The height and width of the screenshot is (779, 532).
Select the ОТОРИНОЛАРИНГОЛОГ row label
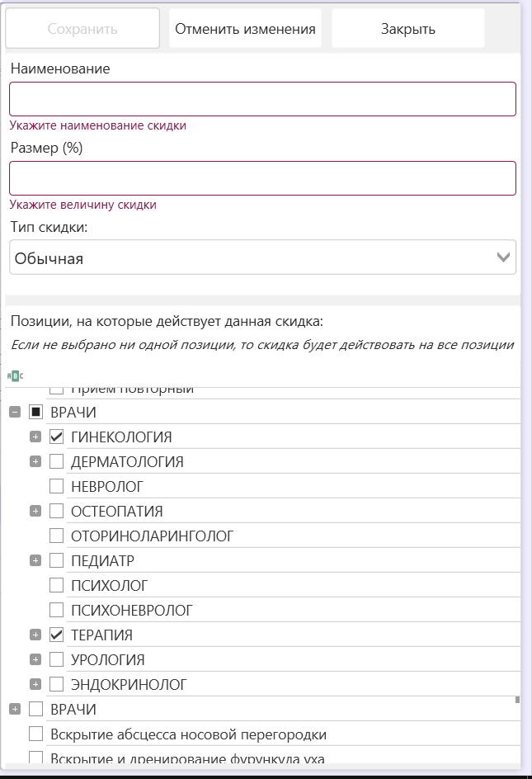tap(152, 536)
